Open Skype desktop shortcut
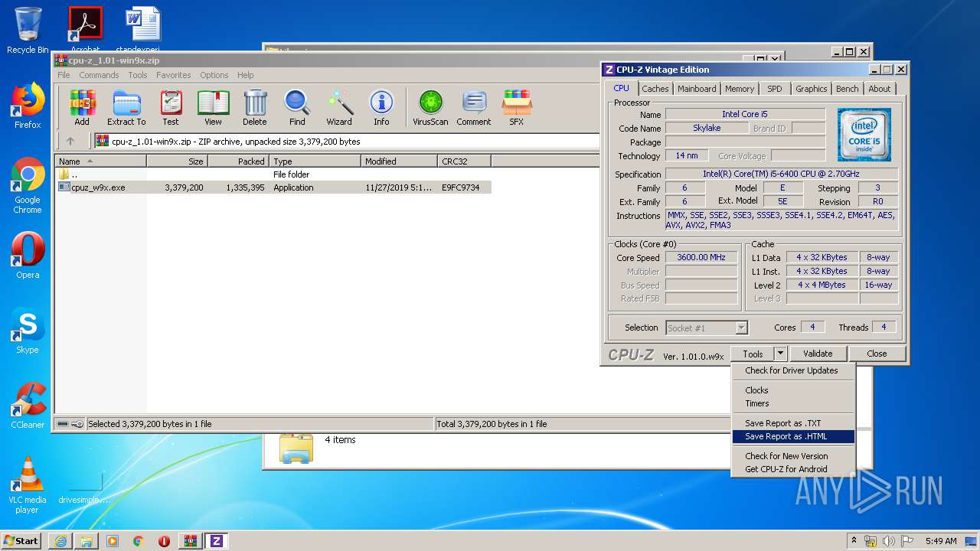Viewport: 980px width, 551px height. (x=28, y=331)
